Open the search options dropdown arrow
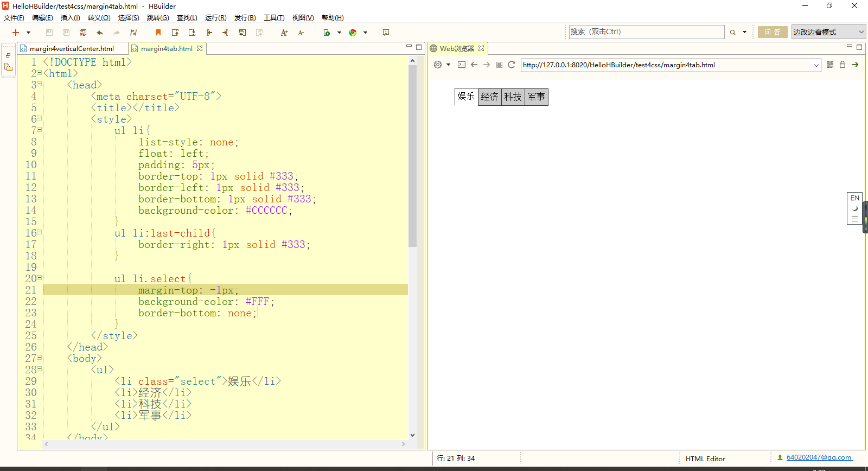This screenshot has width=868, height=471. point(744,33)
